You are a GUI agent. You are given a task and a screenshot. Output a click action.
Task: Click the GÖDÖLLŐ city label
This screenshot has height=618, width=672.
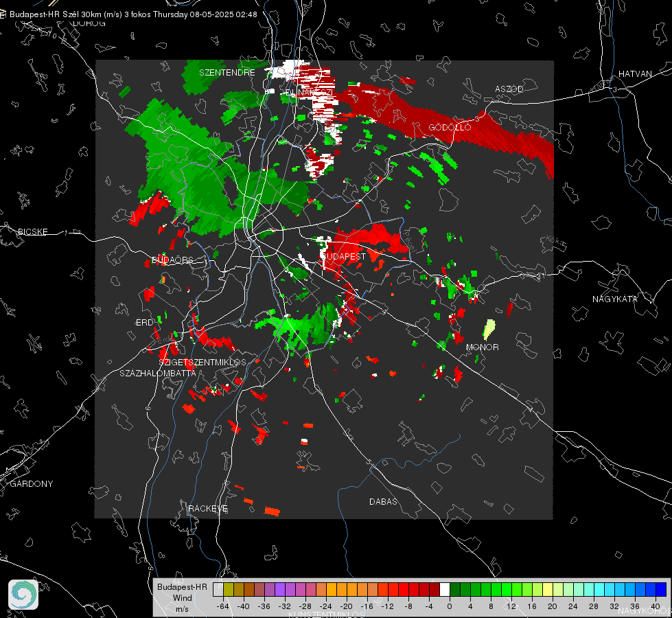point(450,127)
